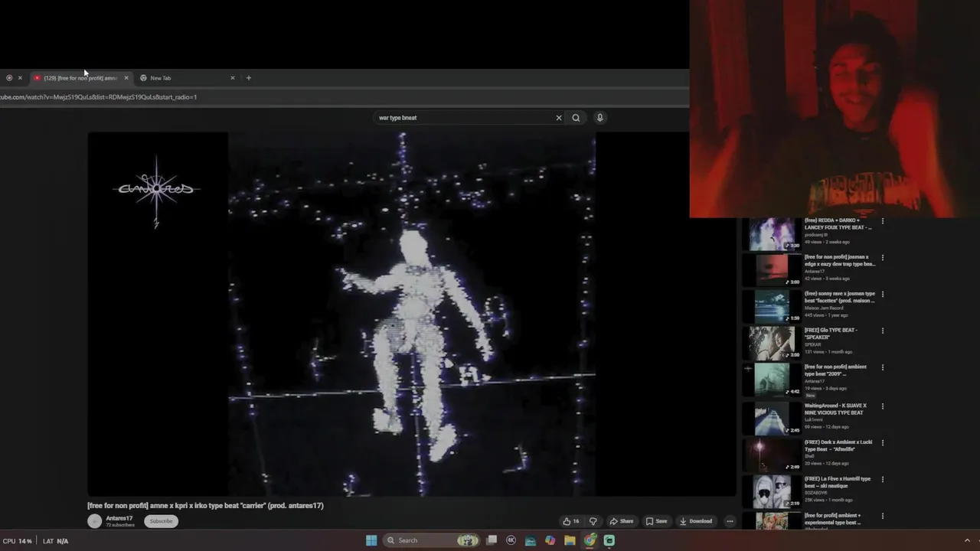
Task: Open the Chrome taskbar icon
Action: tap(590, 540)
